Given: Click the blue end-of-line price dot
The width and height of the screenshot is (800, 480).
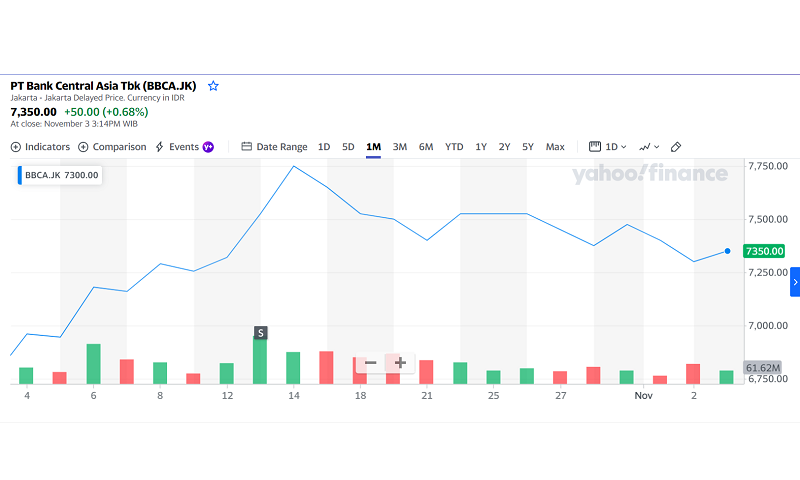Looking at the screenshot, I should [x=728, y=251].
